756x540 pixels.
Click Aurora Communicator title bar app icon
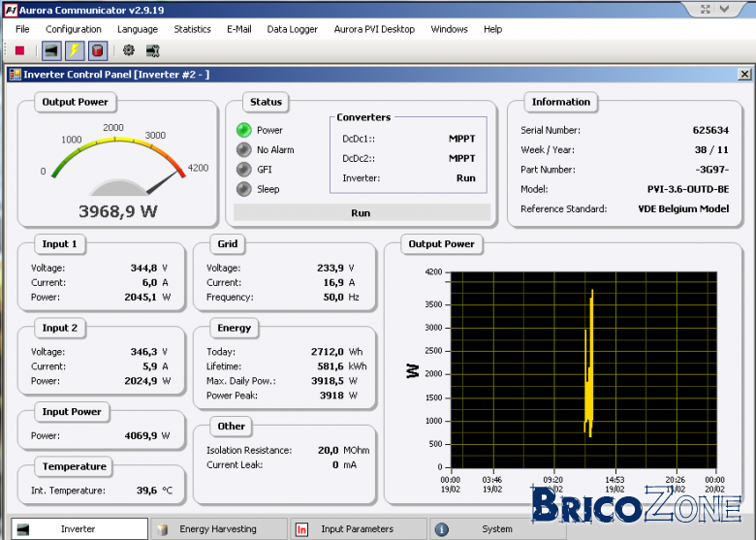point(11,10)
